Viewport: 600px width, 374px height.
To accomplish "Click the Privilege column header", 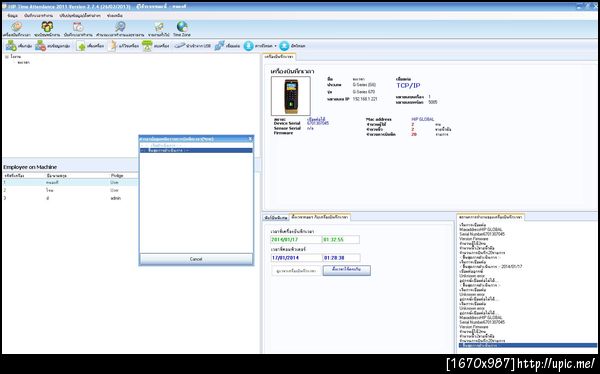I will pyautogui.click(x=117, y=175).
